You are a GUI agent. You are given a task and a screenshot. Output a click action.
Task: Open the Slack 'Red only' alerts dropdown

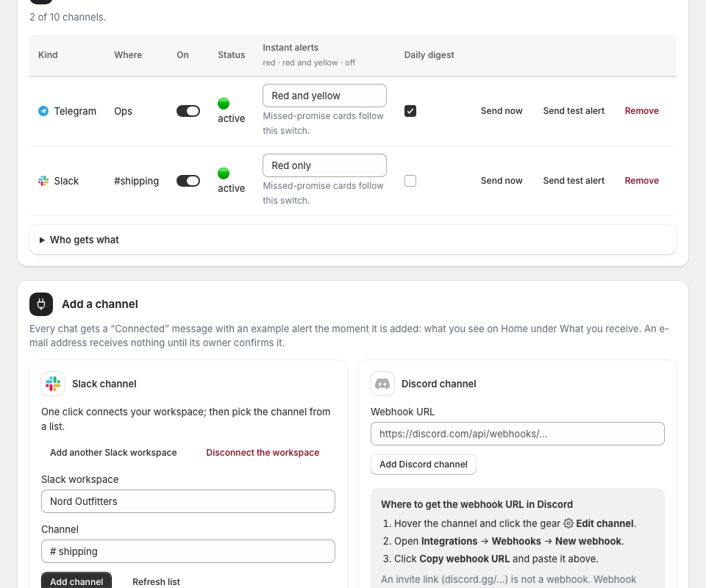[x=324, y=165]
